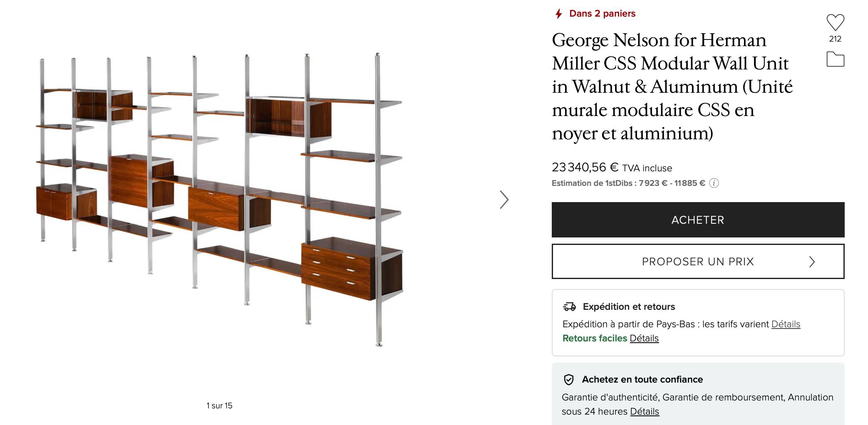The width and height of the screenshot is (868, 425).
Task: Select the checkmark shield beside Achetez en toute confiance
Action: coord(568,380)
